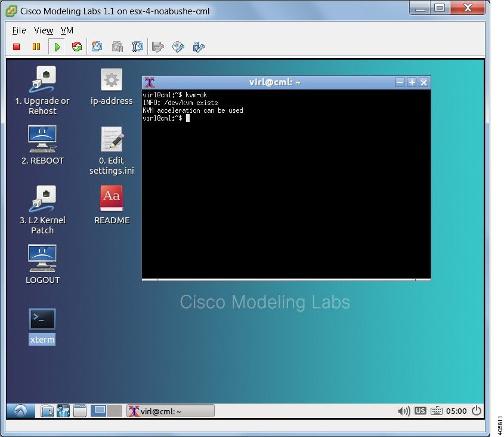Select the L2 Kernel Patch desktop icon
504x437 pixels.
(x=42, y=210)
